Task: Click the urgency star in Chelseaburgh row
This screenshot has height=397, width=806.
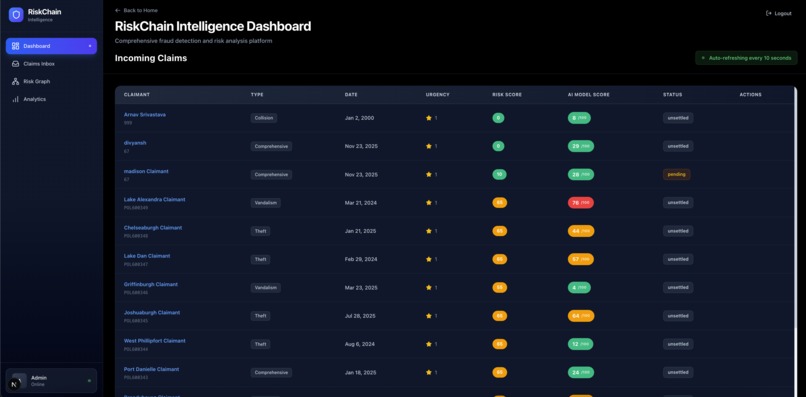Action: point(429,231)
